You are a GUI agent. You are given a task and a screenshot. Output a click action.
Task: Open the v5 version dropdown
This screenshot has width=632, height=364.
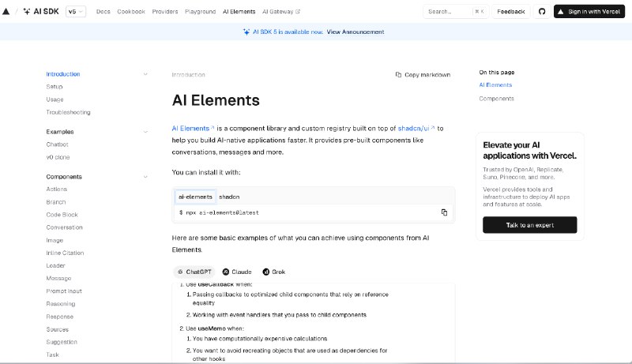76,11
